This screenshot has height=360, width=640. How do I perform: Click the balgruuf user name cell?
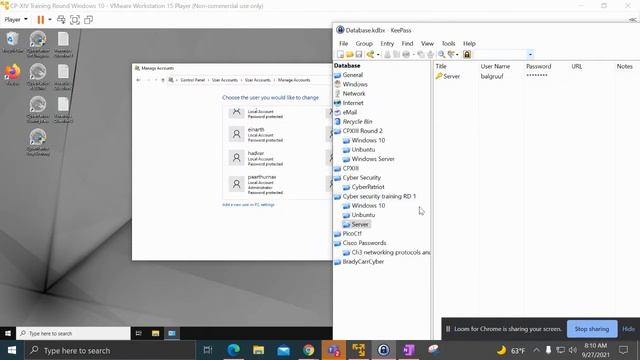click(x=492, y=76)
